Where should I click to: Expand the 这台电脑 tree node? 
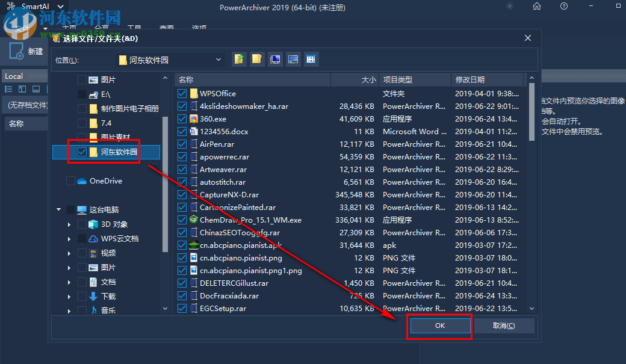point(58,209)
